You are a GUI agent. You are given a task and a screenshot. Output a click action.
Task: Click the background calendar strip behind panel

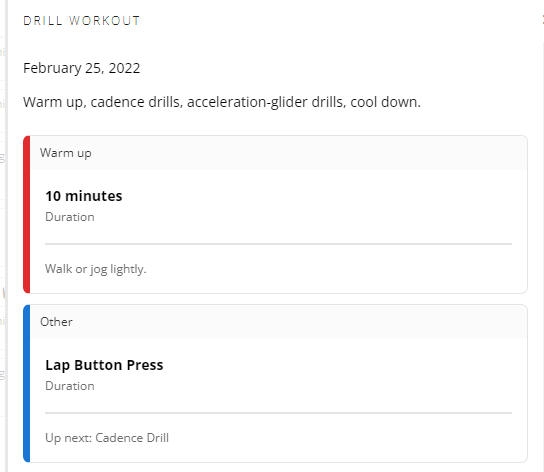(x=3, y=236)
